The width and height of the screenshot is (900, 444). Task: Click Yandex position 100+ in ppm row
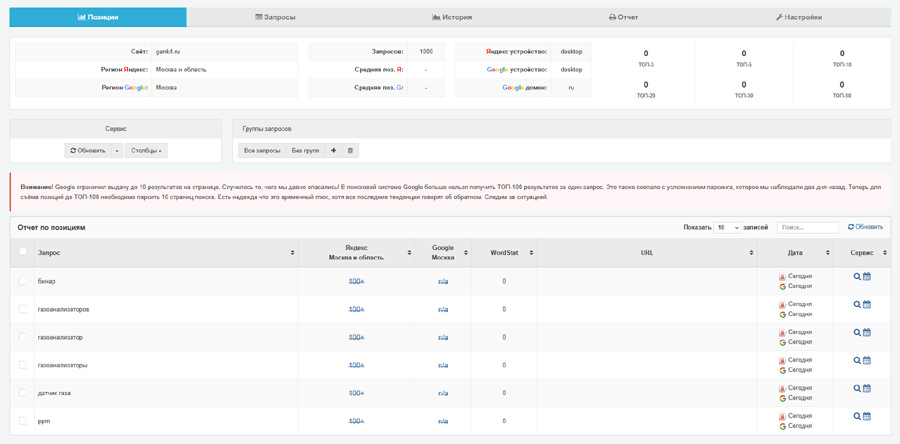[356, 422]
